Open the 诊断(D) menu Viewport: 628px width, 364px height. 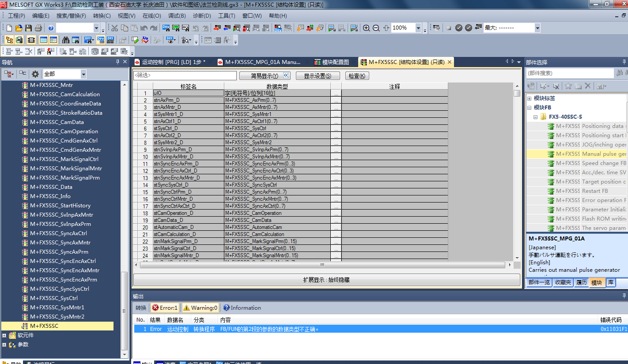[202, 16]
